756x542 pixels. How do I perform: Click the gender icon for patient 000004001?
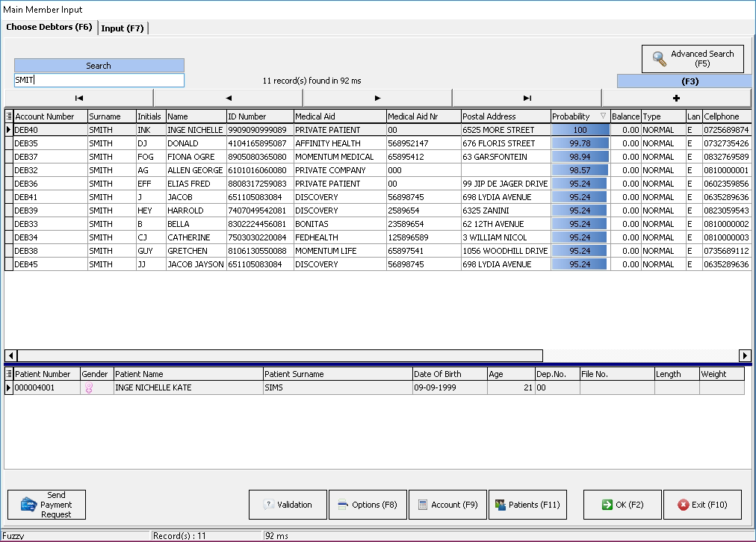[x=88, y=388]
